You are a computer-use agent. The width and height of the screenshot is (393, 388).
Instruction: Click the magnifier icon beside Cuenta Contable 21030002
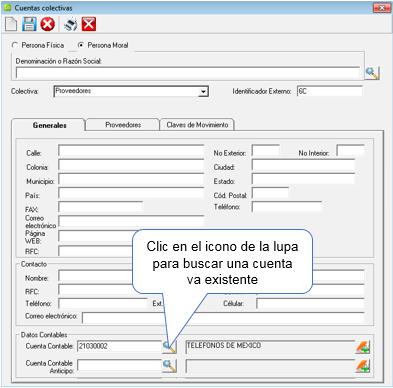click(x=169, y=347)
